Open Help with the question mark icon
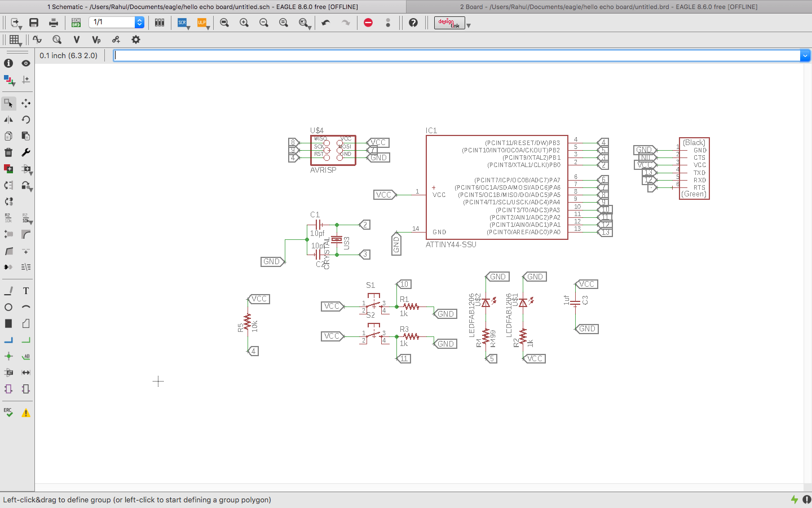Viewport: 812px width, 508px height. tap(413, 23)
